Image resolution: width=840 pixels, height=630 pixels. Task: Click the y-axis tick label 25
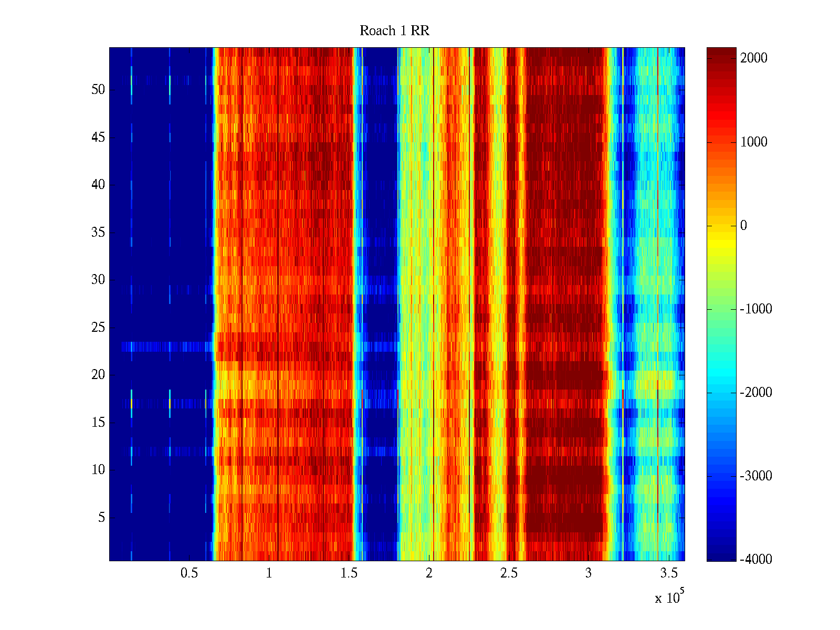click(98, 328)
